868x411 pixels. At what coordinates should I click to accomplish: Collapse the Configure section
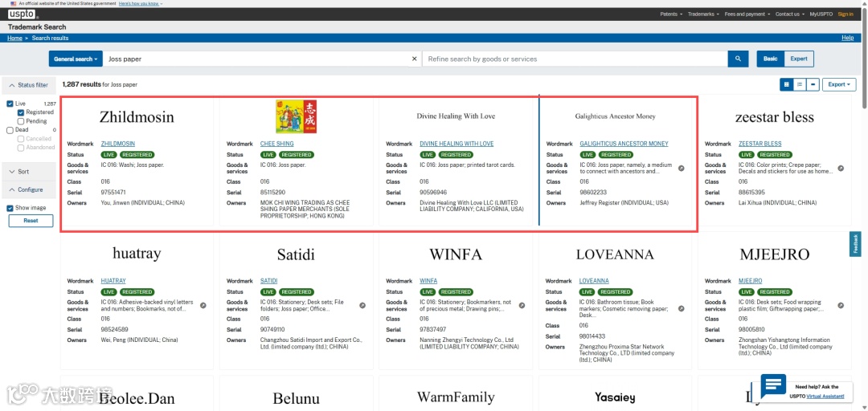tap(29, 189)
